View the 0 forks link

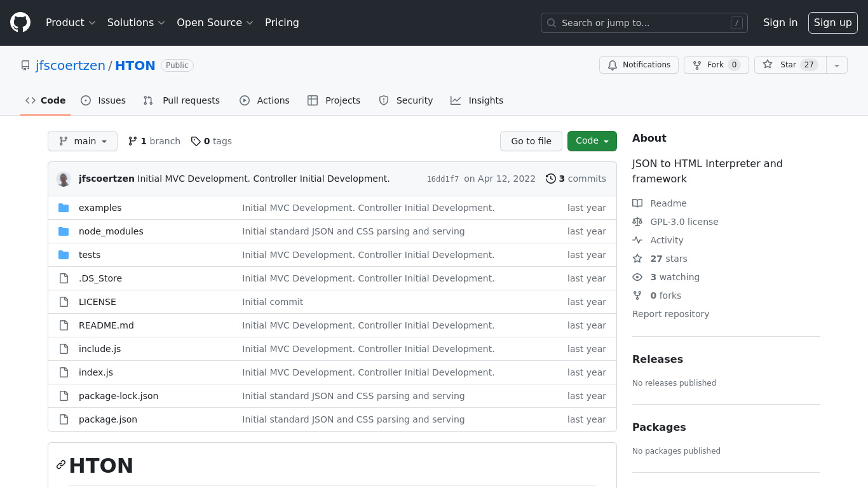coord(656,295)
